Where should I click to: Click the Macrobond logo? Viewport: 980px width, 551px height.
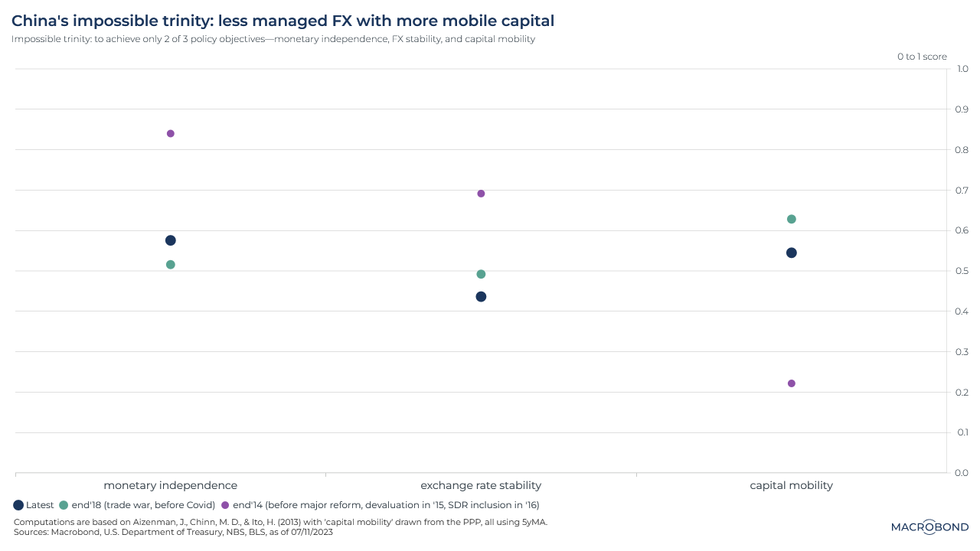point(929,527)
